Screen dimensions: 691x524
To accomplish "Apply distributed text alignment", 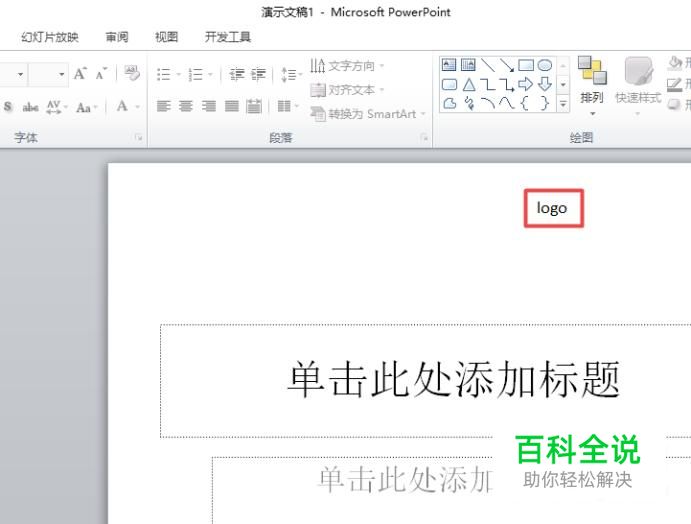I will click(254, 106).
